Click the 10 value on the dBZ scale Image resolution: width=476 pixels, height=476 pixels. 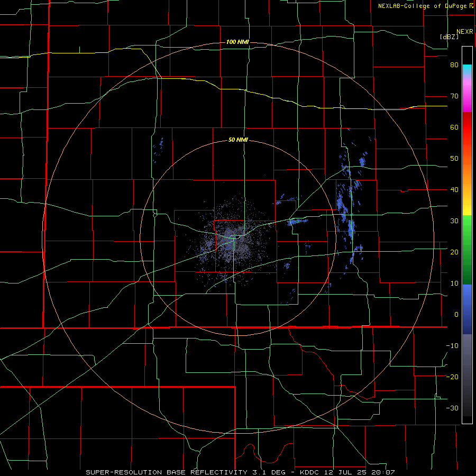point(454,283)
